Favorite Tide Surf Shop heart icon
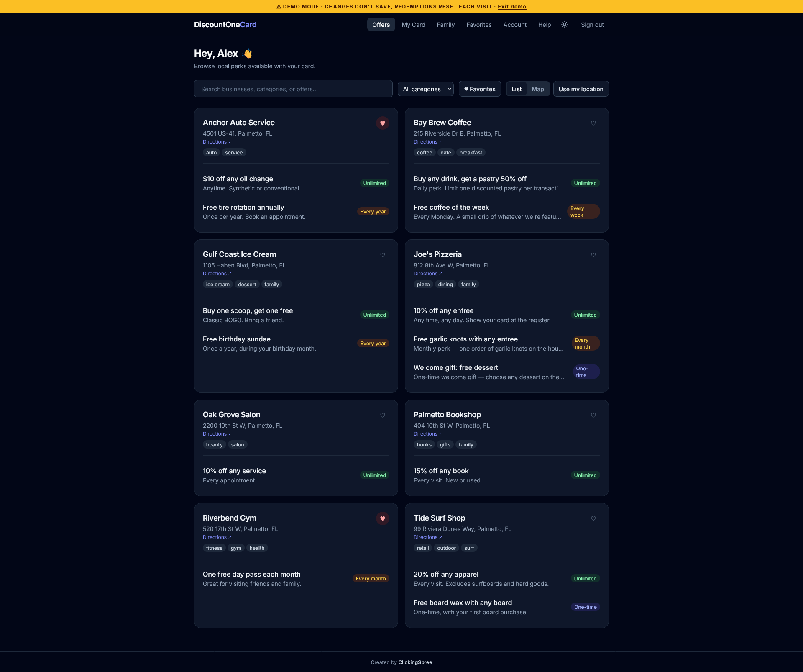803x672 pixels. click(593, 518)
